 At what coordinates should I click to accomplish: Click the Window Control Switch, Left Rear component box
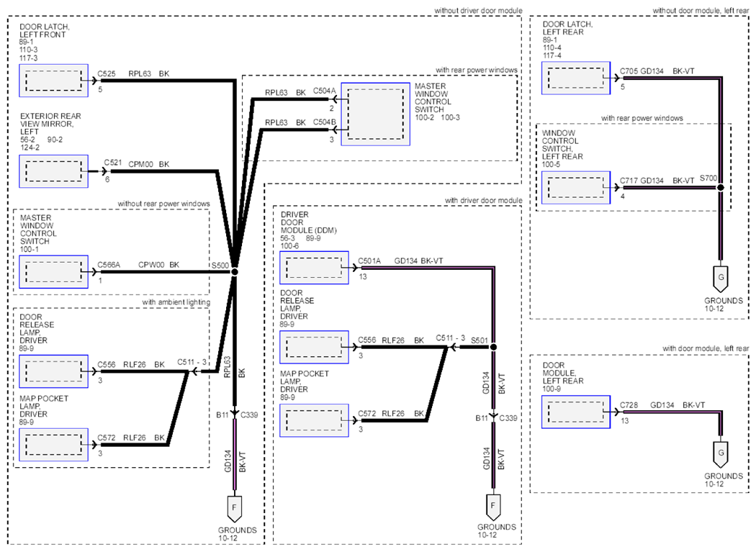tap(576, 188)
